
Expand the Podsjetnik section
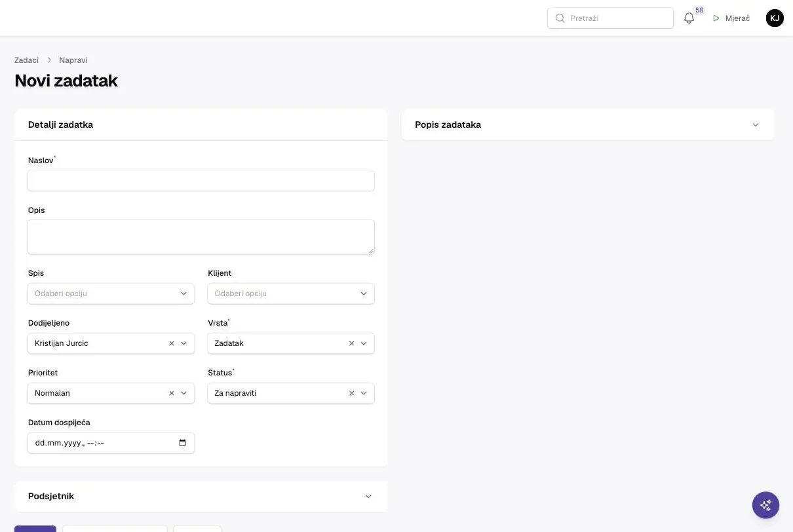pyautogui.click(x=201, y=497)
